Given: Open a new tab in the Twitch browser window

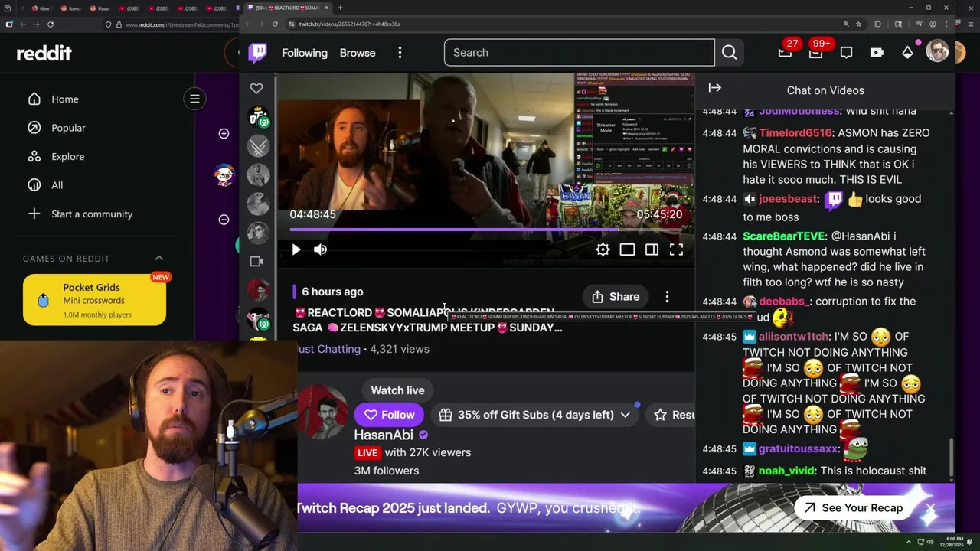Looking at the screenshot, I should point(340,8).
